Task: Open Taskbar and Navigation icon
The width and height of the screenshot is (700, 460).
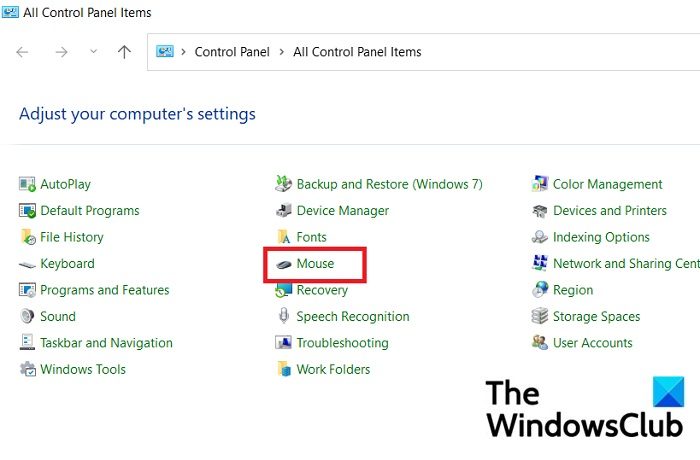Action: point(27,342)
